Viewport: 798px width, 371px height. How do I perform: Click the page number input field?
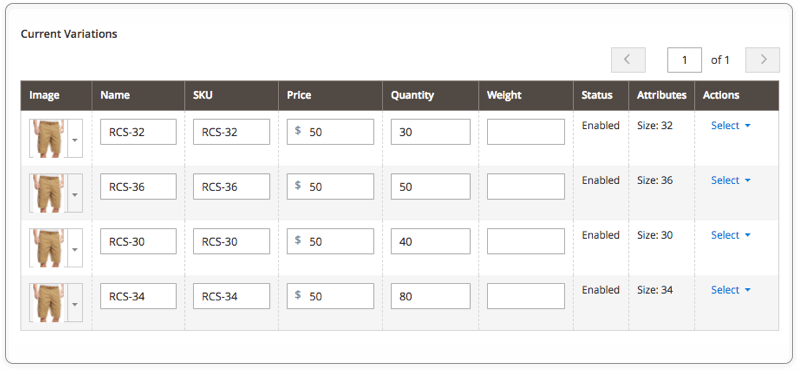click(x=685, y=60)
